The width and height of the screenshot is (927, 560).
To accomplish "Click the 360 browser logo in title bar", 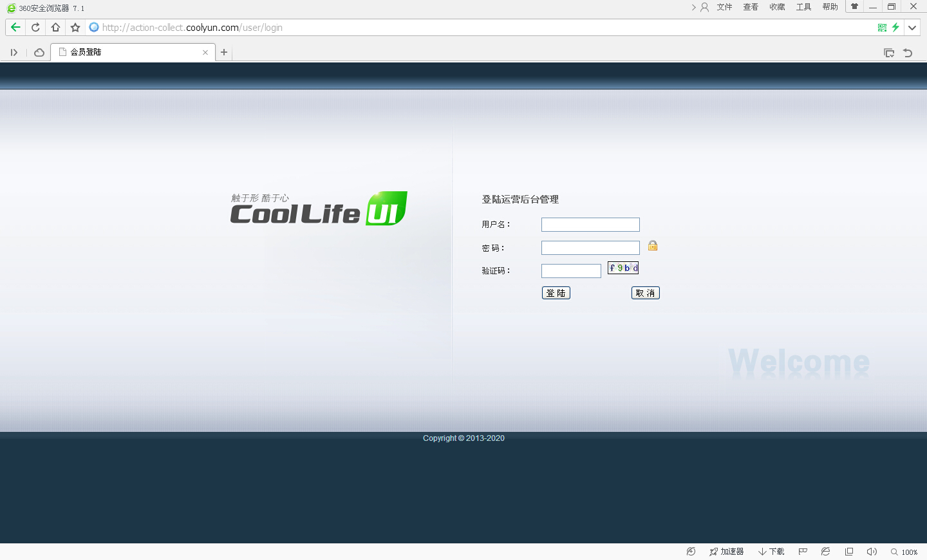I will pos(11,8).
